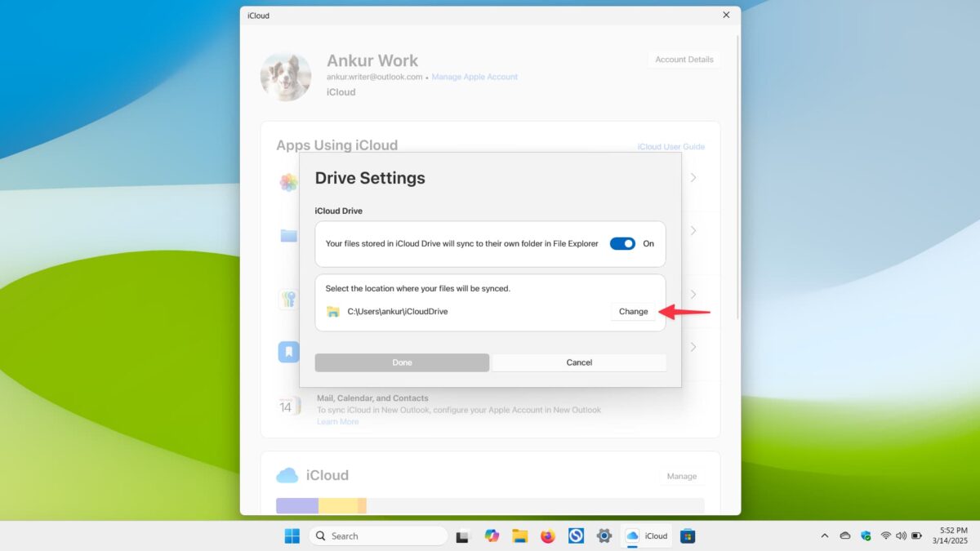Expand the Photos row chevron
Image resolution: width=980 pixels, height=551 pixels.
[x=693, y=177]
